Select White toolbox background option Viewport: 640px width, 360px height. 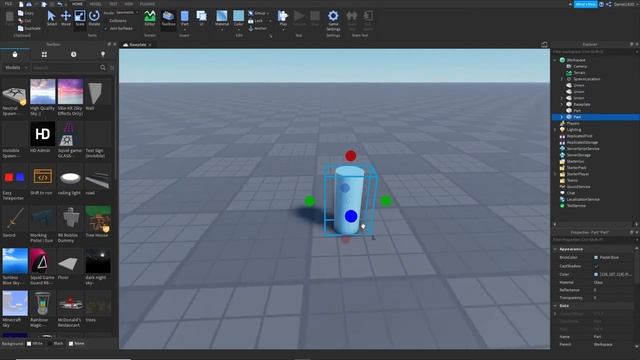[35, 344]
